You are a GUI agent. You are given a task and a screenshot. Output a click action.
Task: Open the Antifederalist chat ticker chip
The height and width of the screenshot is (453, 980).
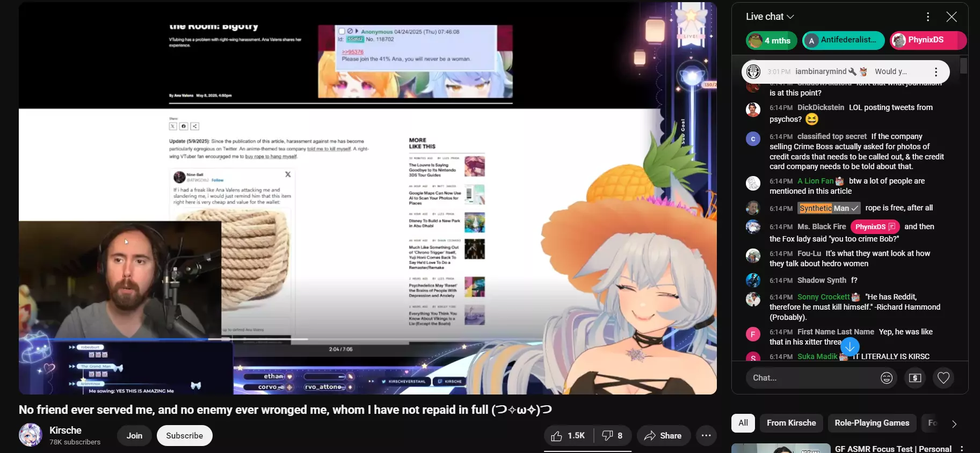click(x=843, y=40)
